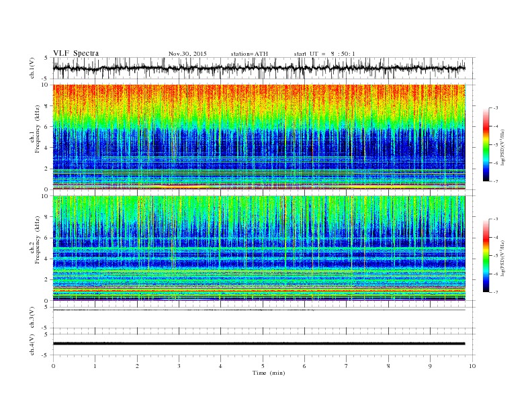The height and width of the screenshot is (411, 532).
Task: Click the lower PSD color scale bar
Action: (x=486, y=255)
